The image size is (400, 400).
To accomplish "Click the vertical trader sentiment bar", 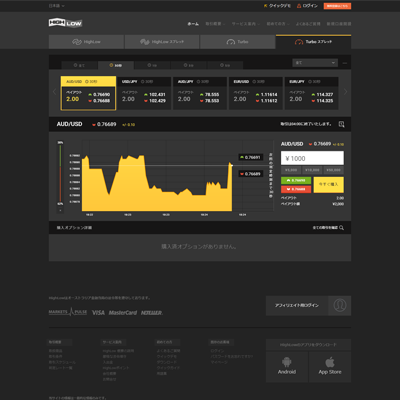I will coord(60,173).
